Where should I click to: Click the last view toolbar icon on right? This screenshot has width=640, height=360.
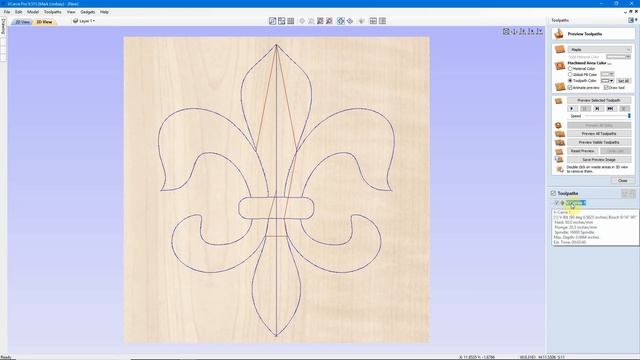tap(382, 21)
